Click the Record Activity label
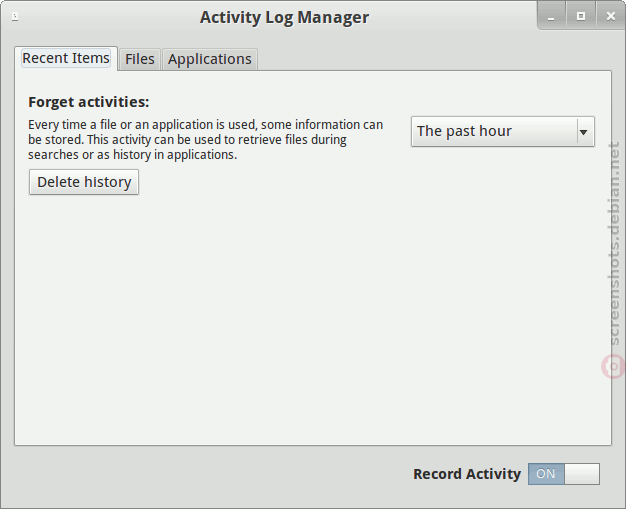The image size is (626, 509). (467, 474)
